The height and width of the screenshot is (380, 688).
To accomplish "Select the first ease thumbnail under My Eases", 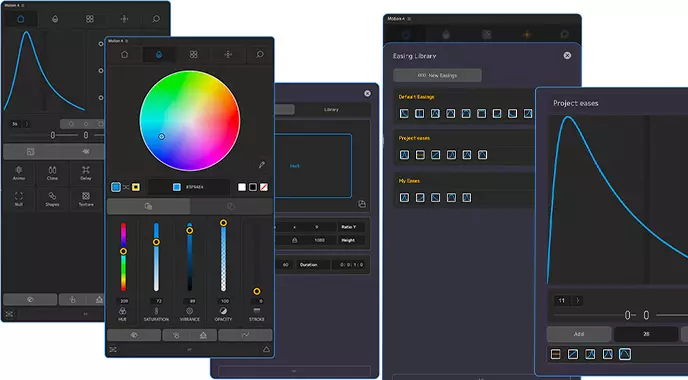I will click(405, 197).
